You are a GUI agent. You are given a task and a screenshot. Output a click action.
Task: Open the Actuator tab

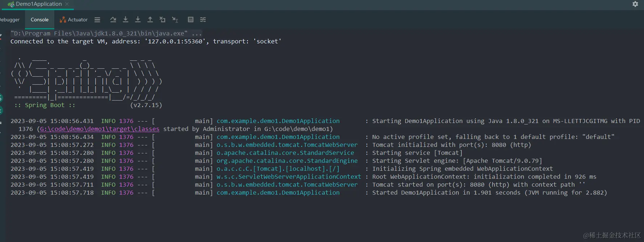click(74, 20)
